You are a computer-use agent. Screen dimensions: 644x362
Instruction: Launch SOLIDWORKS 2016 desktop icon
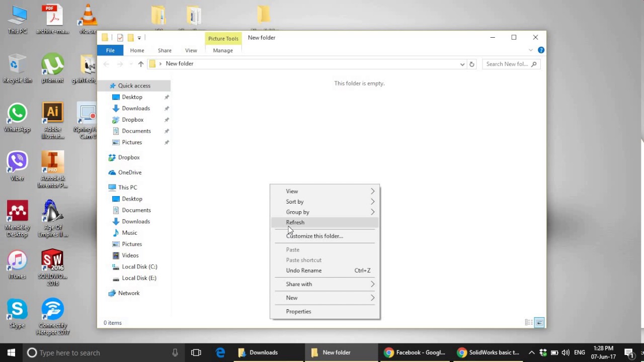[52, 268]
